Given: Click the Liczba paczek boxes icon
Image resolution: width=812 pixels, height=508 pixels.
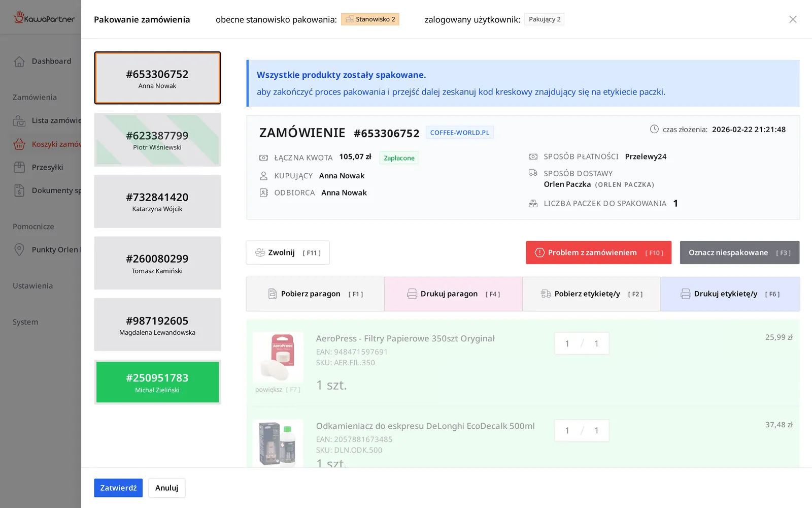Looking at the screenshot, I should [533, 203].
